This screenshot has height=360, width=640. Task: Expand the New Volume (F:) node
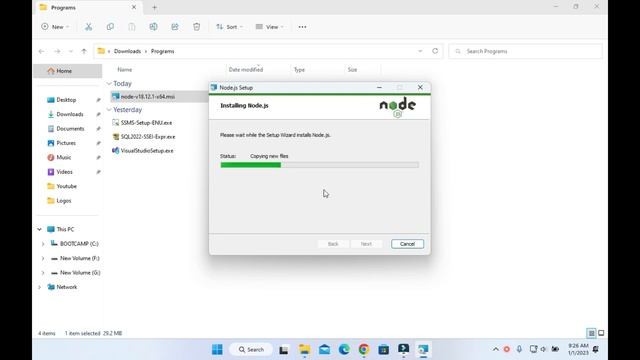coord(43,258)
